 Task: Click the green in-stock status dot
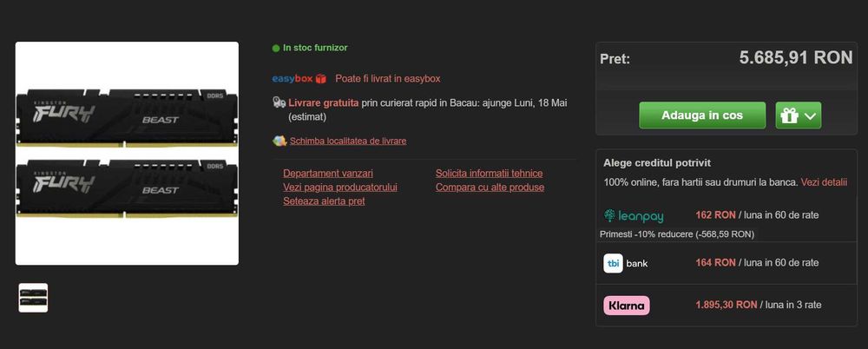[276, 49]
